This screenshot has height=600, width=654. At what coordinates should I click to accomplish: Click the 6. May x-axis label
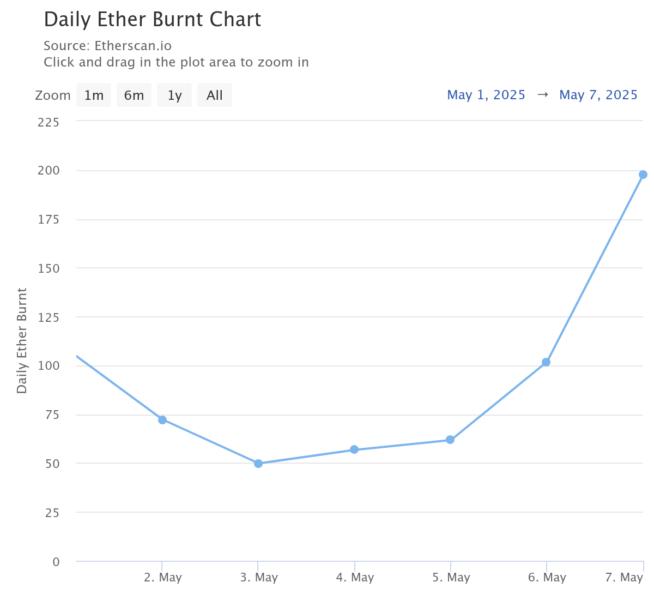click(x=546, y=577)
